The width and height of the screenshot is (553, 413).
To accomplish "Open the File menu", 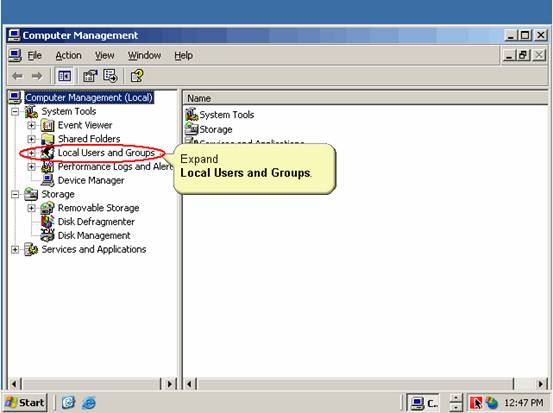I will (35, 56).
